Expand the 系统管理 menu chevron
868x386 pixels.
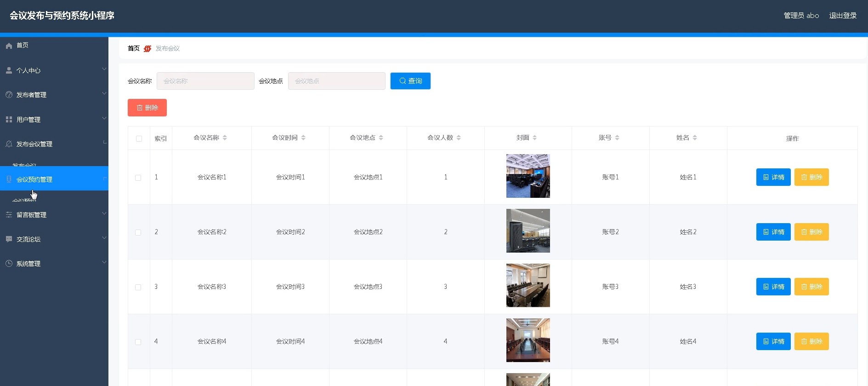coord(104,262)
